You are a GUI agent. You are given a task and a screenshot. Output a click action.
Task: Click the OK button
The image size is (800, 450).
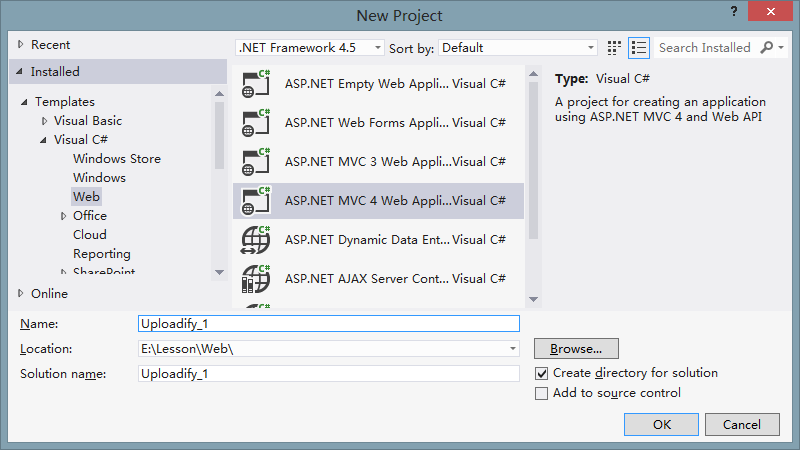pos(661,424)
